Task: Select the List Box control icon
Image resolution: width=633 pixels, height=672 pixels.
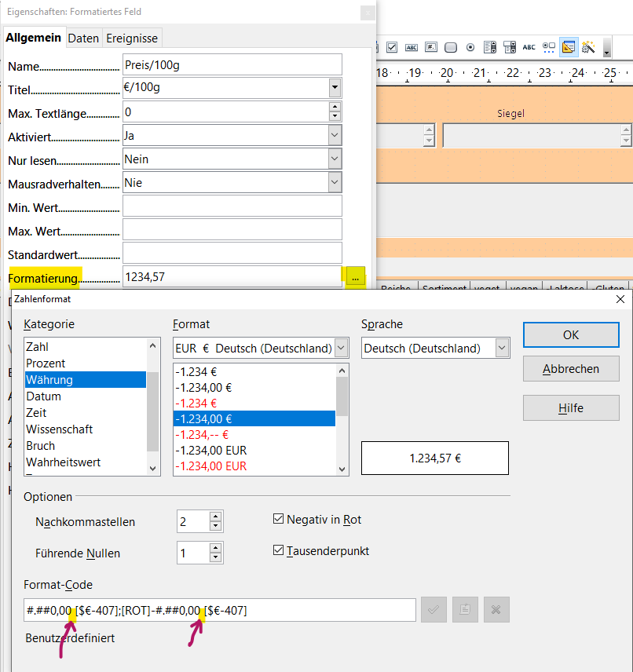Action: click(490, 47)
